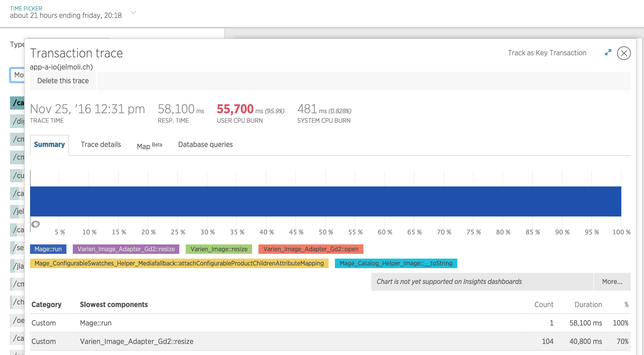Click the Count column header
This screenshot has width=644, height=355.
[x=544, y=305]
